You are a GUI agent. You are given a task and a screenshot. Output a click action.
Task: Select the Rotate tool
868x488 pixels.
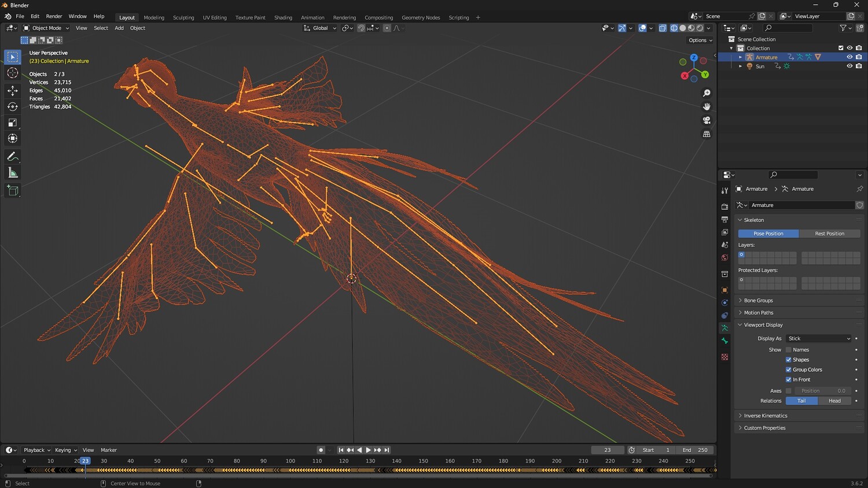[12, 106]
